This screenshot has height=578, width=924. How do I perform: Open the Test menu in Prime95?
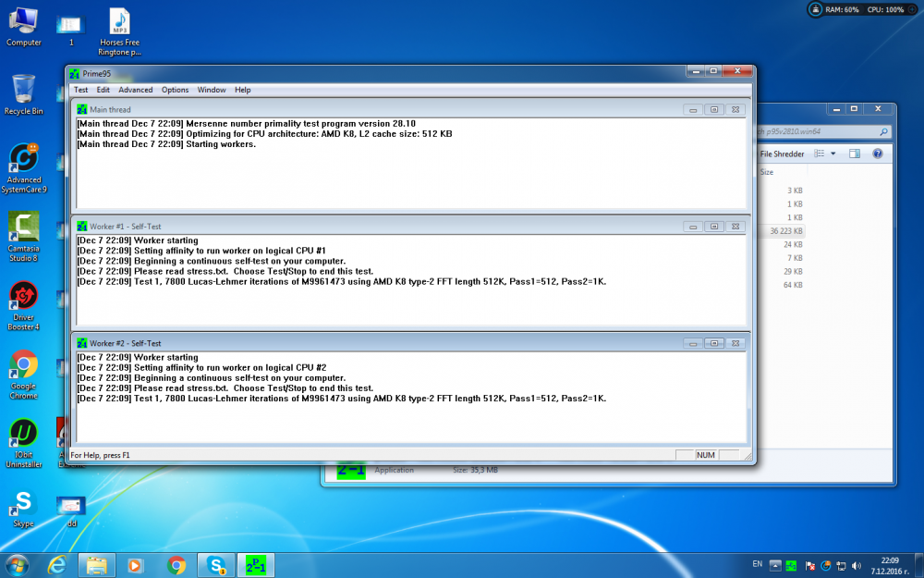click(80, 90)
